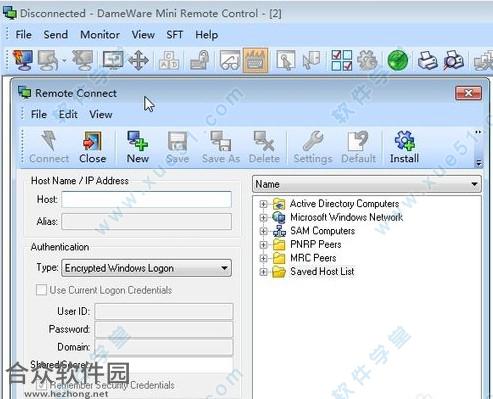Screen dimensions: 493x399
Task: Click the Install service gear button
Action: 404,147
